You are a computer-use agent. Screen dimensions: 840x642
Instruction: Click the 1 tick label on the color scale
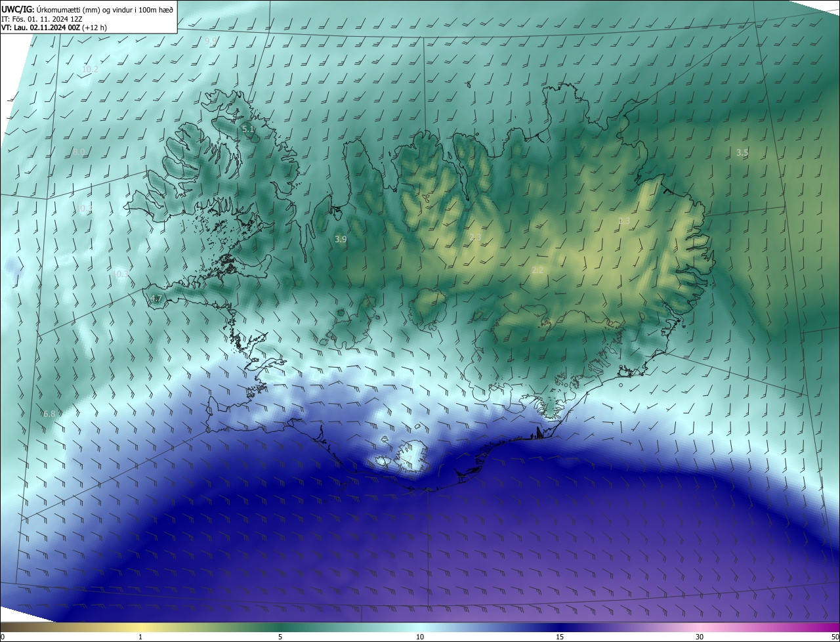pyautogui.click(x=140, y=637)
